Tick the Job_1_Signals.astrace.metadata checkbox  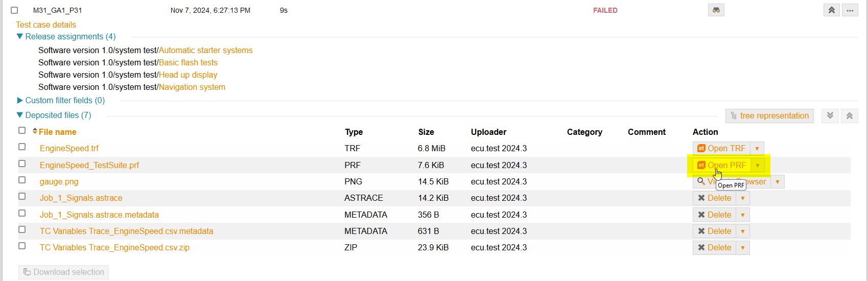tap(22, 213)
